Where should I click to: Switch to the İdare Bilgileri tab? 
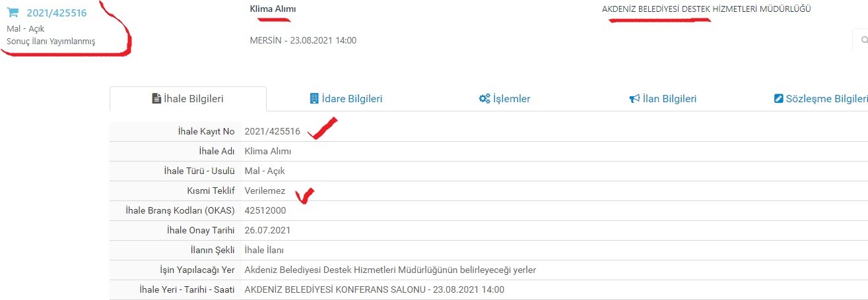coord(346,99)
